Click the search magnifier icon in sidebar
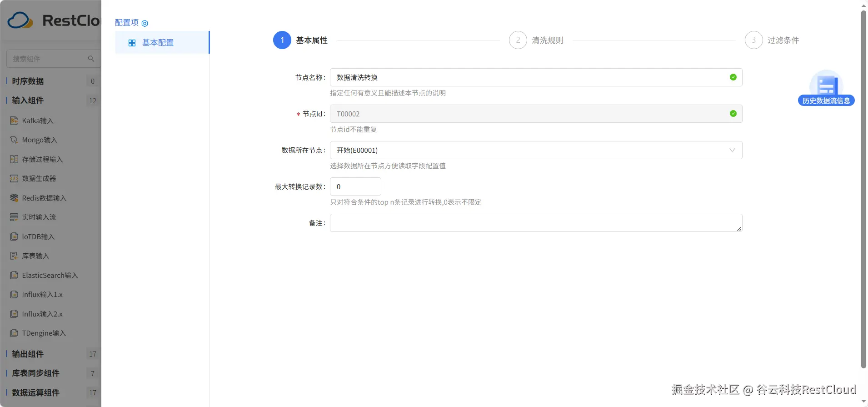 tap(91, 59)
